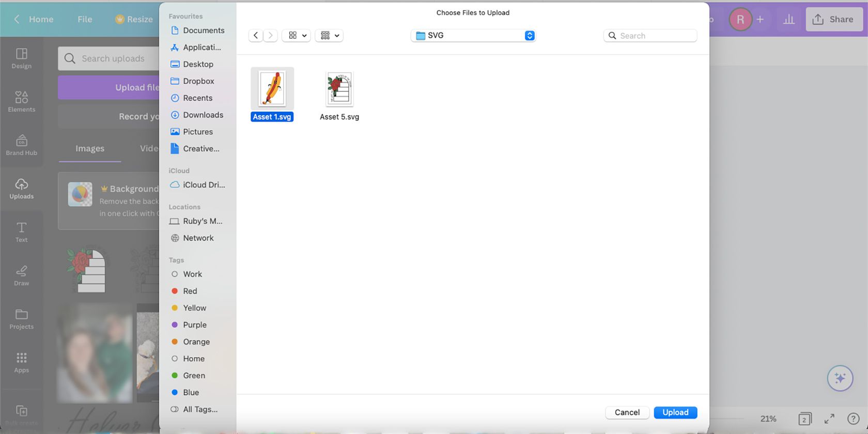Click the Share button in Canva
The image size is (868, 434).
click(x=834, y=20)
